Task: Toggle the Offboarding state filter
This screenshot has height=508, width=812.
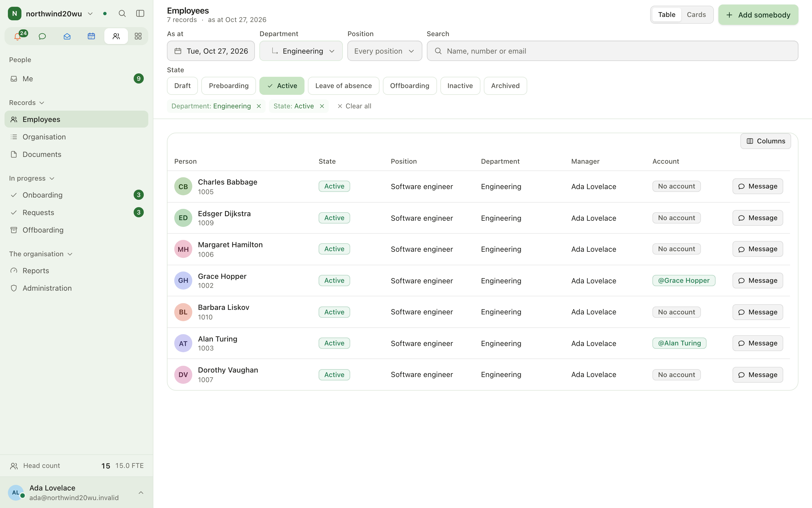Action: point(410,86)
